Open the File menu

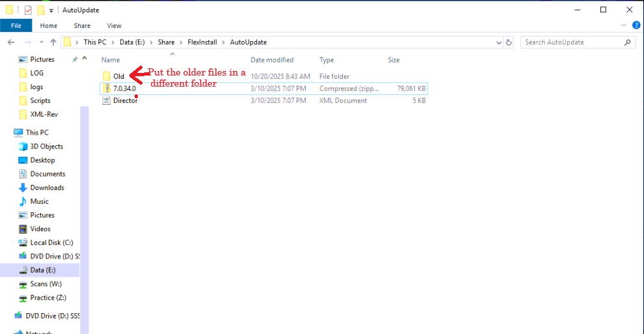tap(16, 25)
